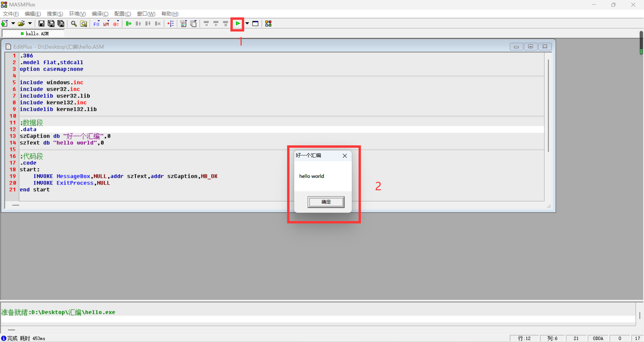Open the 窗口(W) menu

pyautogui.click(x=146, y=14)
